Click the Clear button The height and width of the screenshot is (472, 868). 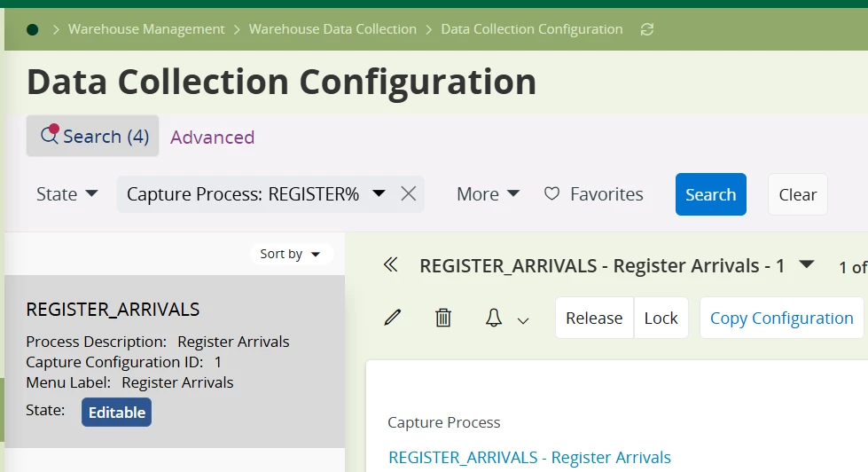coord(797,194)
